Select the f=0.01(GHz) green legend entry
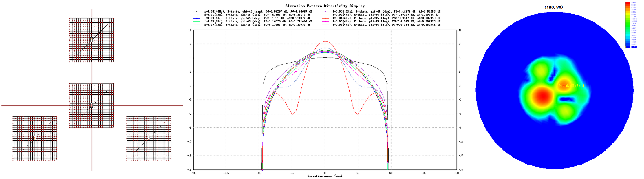This screenshot has height=179, width=644. pos(252,15)
